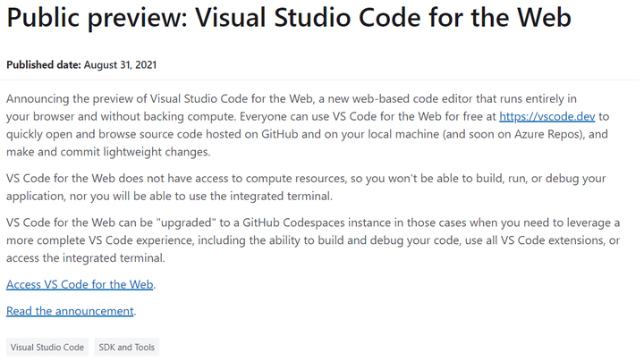Click the published date 'August 31, 2021'

121,65
